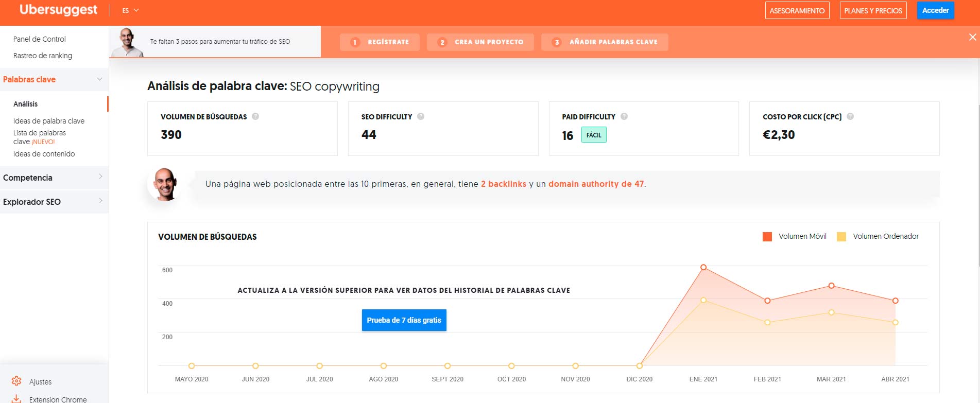This screenshot has height=403, width=980.
Task: Click the 44 SEO difficulty value
Action: [x=369, y=135]
